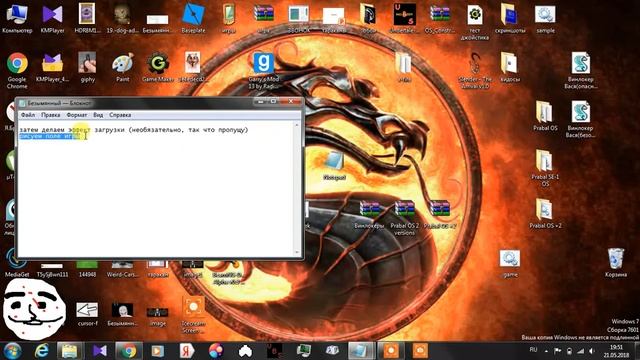Click in the empty Notepad text area
The image size is (640, 360).
155,196
